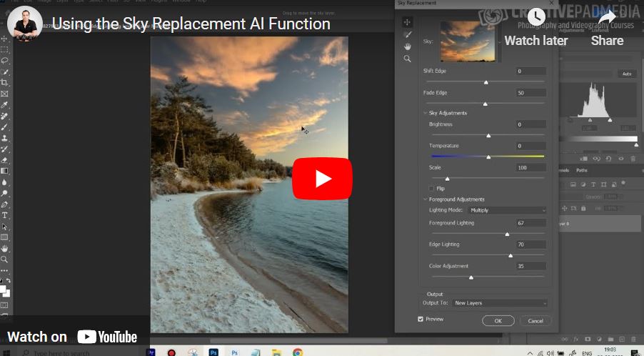Select the Lasso tool
Screen dimensions: 644x356
coord(4,61)
